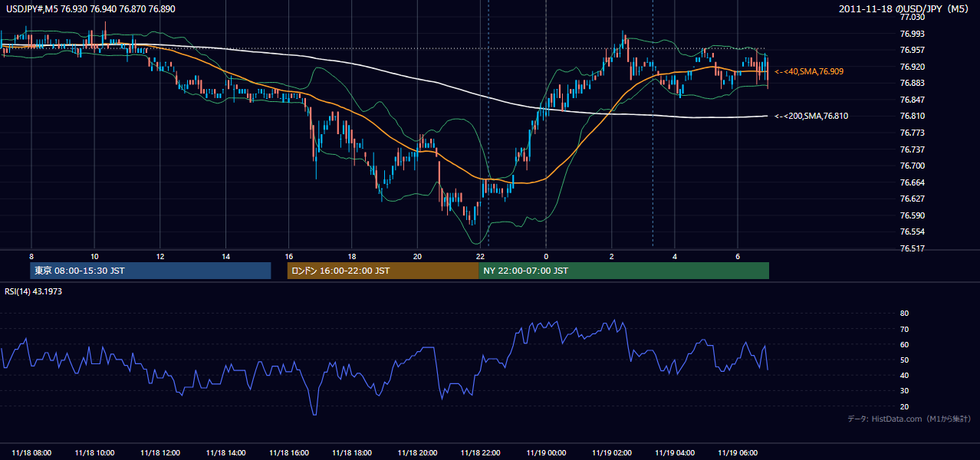
Task: Click hour label 8 under price chart
Action: coord(31,255)
